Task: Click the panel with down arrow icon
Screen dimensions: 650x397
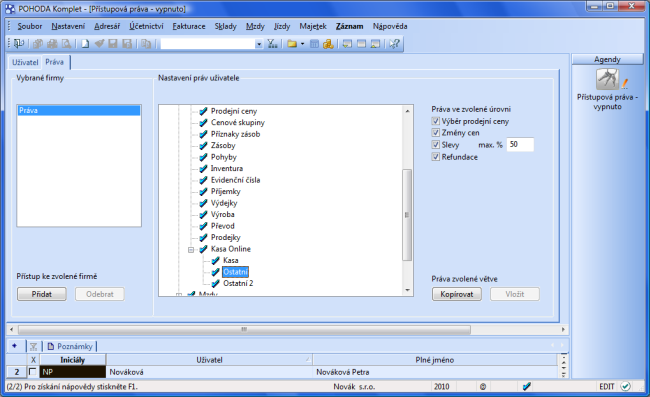Action: coord(347,44)
